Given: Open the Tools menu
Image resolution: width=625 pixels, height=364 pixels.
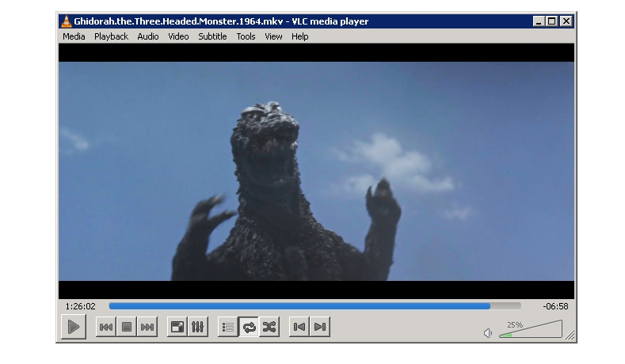Looking at the screenshot, I should click(x=246, y=36).
